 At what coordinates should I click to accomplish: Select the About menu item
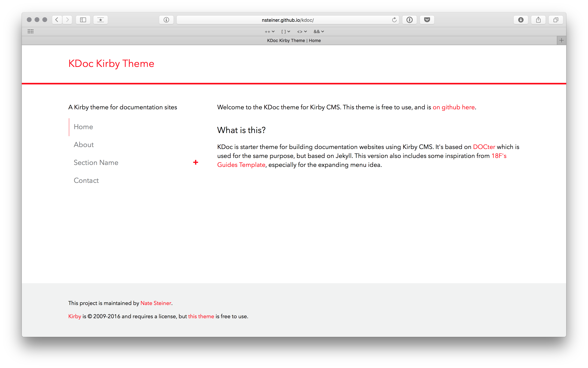click(x=84, y=145)
